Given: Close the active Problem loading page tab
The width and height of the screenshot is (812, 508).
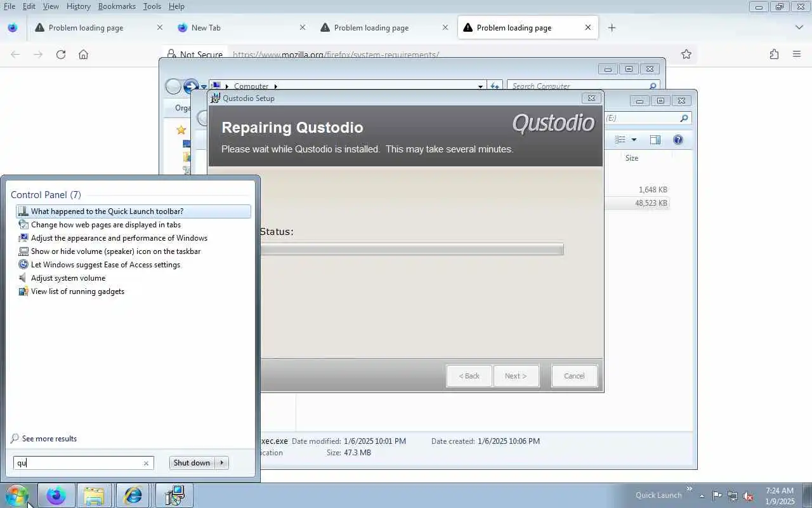Looking at the screenshot, I should click(587, 27).
